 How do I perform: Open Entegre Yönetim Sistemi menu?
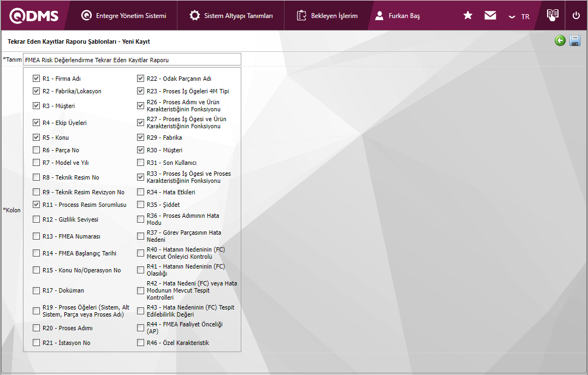pos(124,16)
